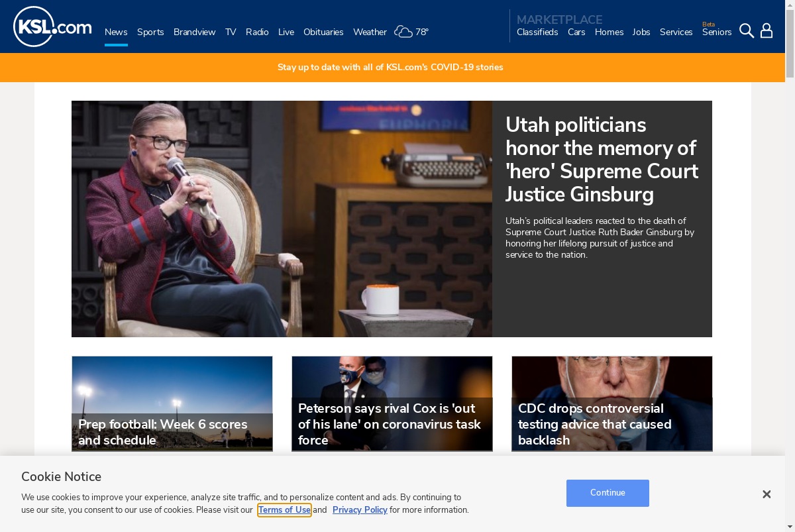The height and width of the screenshot is (532, 795).
Task: Click Continue on the cookie notice
Action: click(608, 493)
